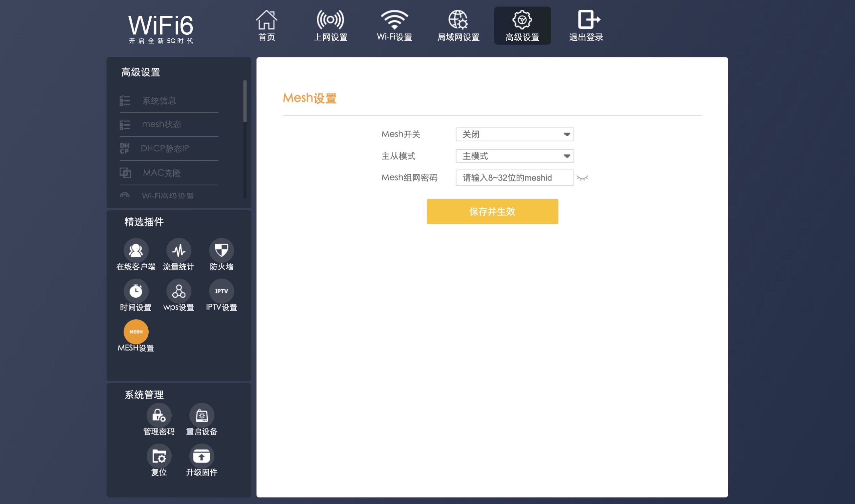Toggle Mesh password visibility eye icon
855x504 pixels.
582,178
